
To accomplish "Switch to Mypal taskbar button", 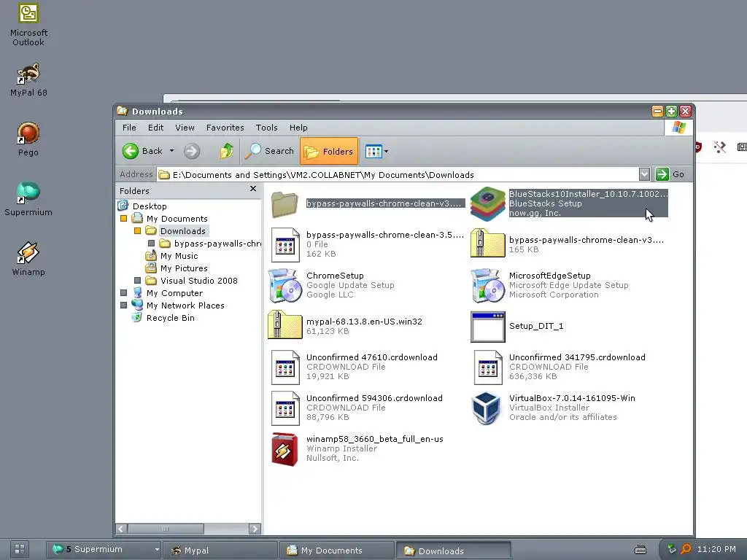I will pos(220,550).
